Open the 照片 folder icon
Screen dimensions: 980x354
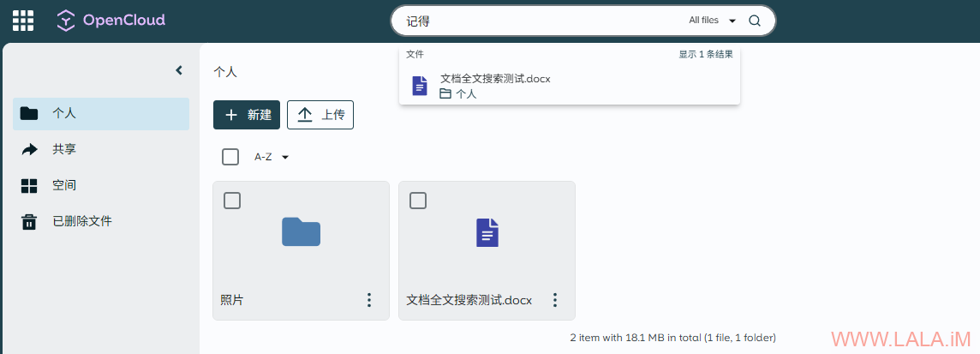tap(301, 232)
